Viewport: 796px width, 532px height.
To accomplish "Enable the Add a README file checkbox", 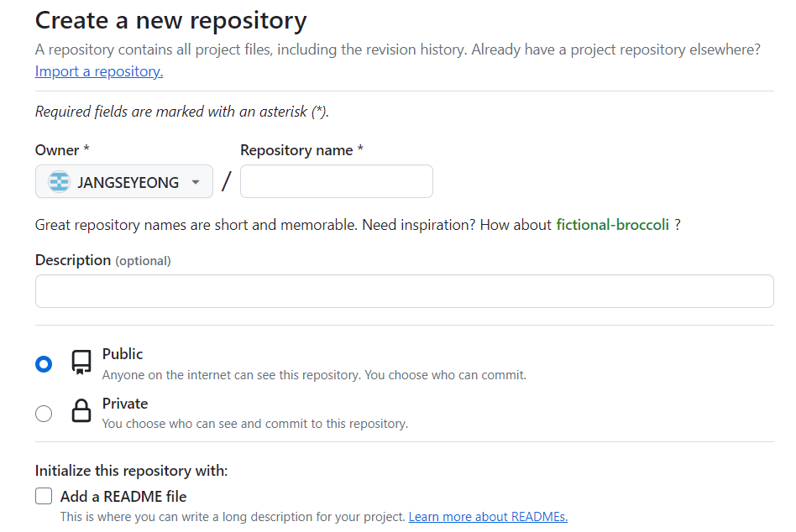I will [x=44, y=497].
